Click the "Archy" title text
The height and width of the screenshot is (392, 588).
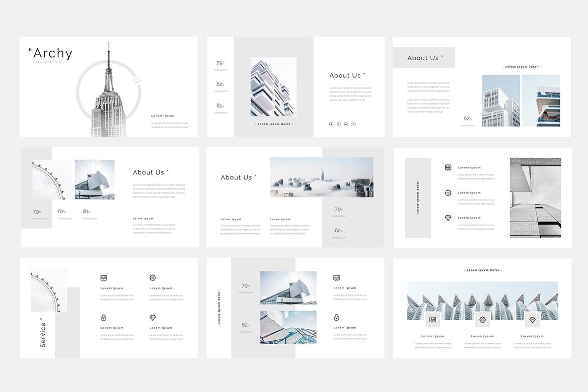(x=51, y=53)
